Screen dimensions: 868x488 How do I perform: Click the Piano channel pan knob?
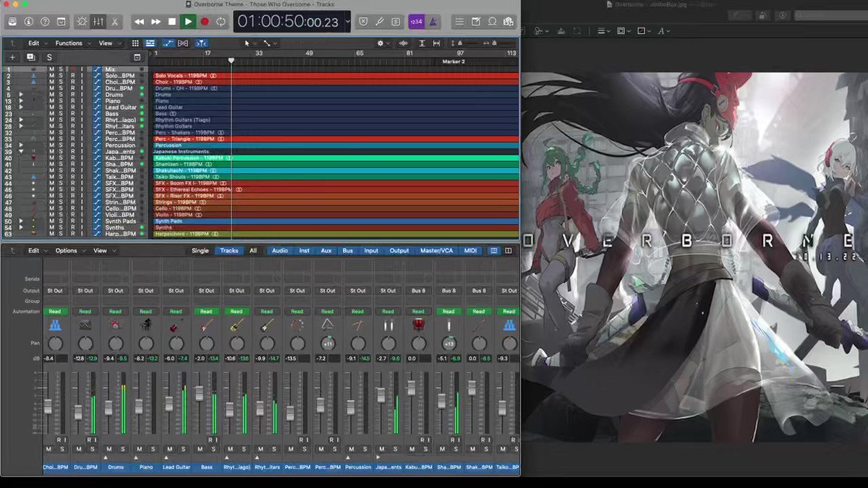coord(146,344)
